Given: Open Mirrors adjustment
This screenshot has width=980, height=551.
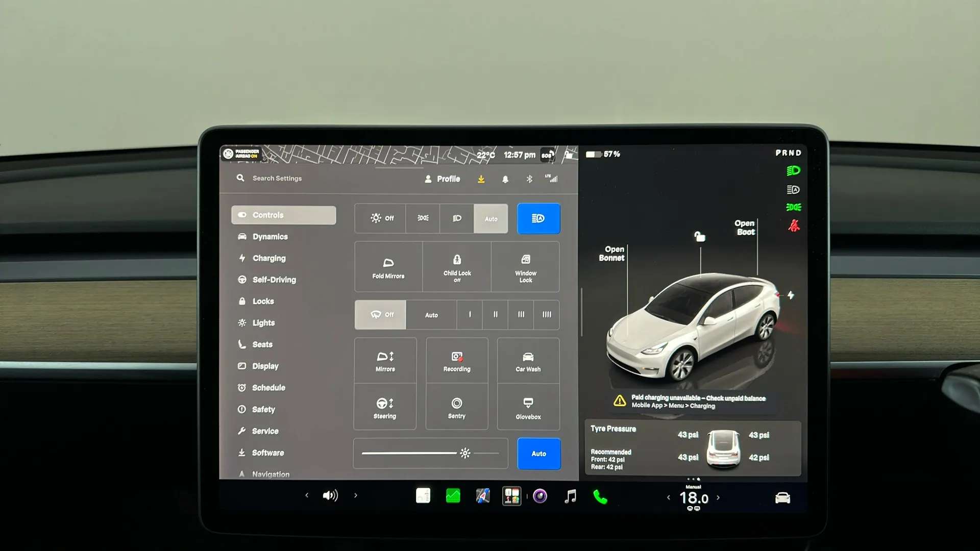Looking at the screenshot, I should pyautogui.click(x=385, y=361).
